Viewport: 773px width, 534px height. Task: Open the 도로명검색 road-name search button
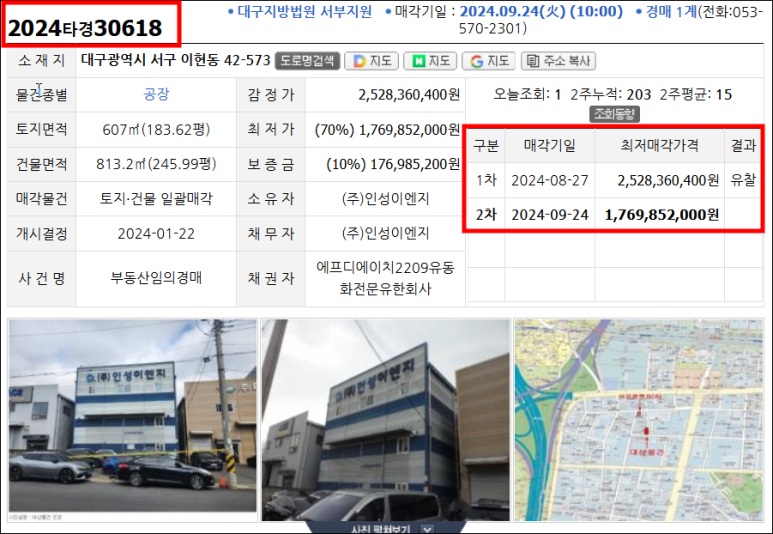307,61
